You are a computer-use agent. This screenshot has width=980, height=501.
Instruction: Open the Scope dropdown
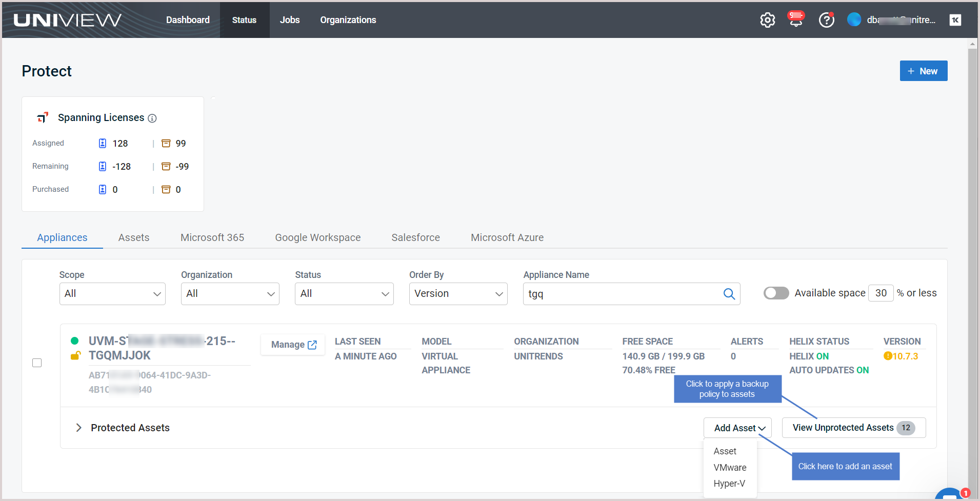tap(112, 294)
